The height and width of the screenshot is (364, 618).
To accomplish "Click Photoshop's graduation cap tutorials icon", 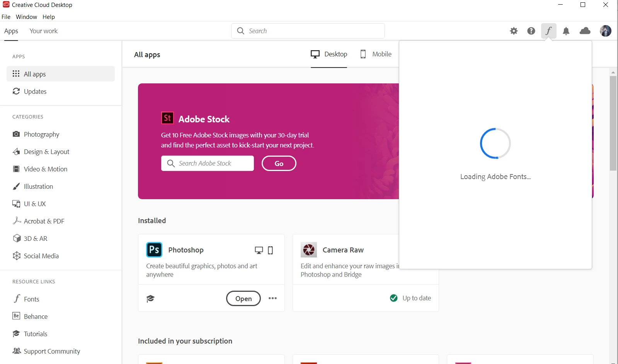I will (150, 298).
